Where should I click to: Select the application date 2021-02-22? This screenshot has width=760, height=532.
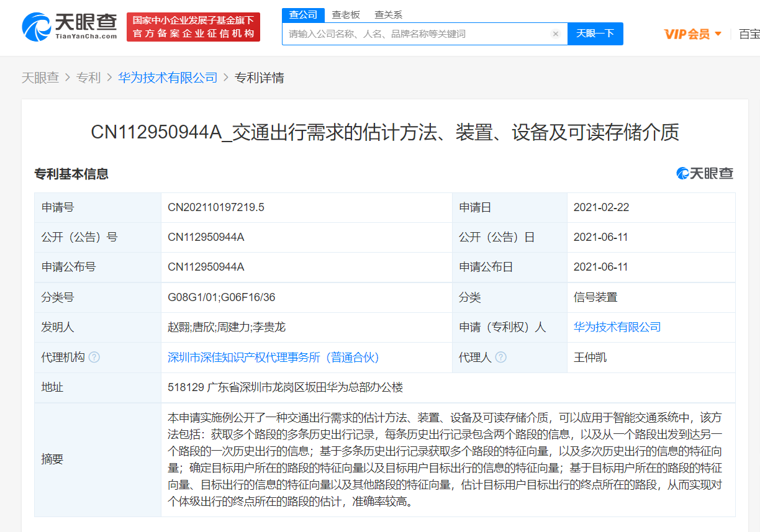point(601,207)
